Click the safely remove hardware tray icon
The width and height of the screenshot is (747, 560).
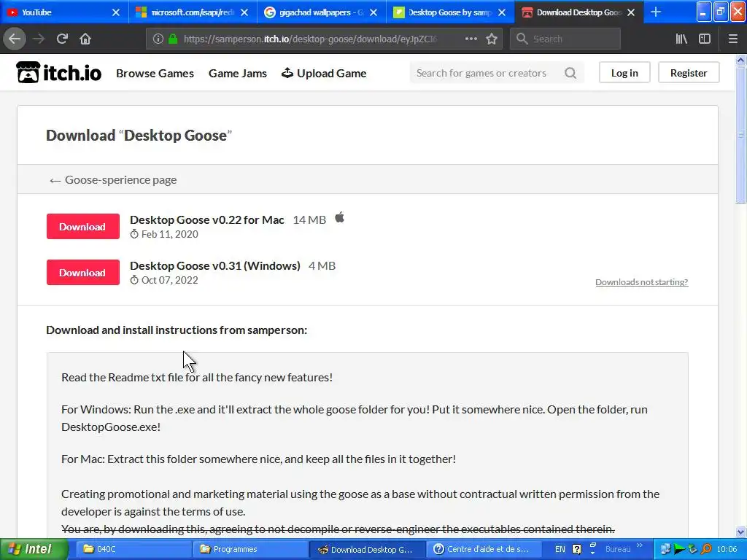click(x=693, y=549)
